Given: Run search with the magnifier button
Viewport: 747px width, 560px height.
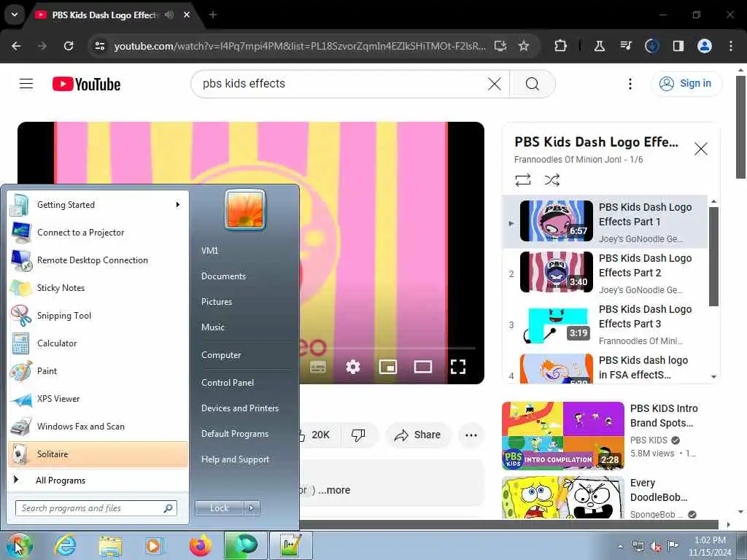Looking at the screenshot, I should click(x=532, y=85).
